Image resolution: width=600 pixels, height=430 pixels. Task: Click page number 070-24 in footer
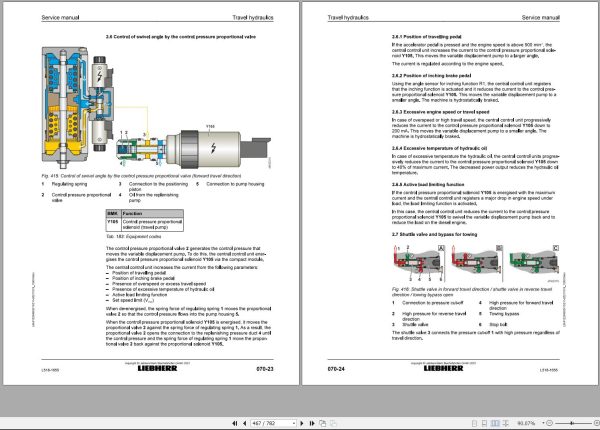tap(336, 369)
